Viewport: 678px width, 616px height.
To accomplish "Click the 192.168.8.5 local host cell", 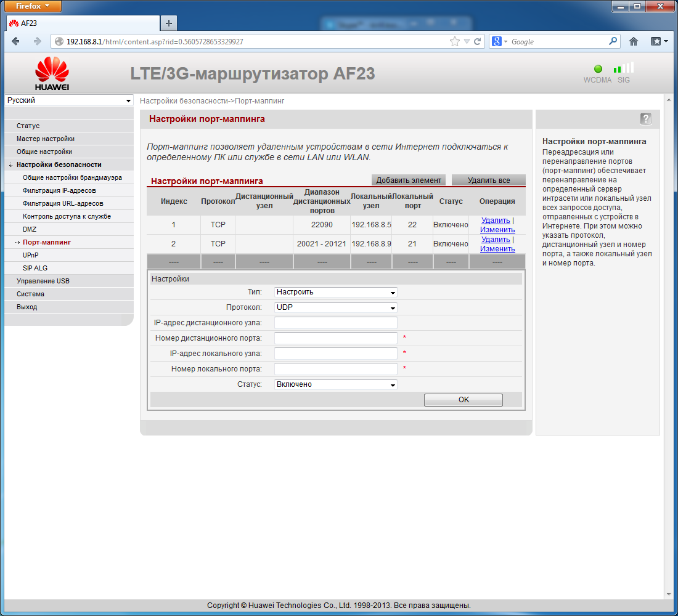I will [x=371, y=225].
